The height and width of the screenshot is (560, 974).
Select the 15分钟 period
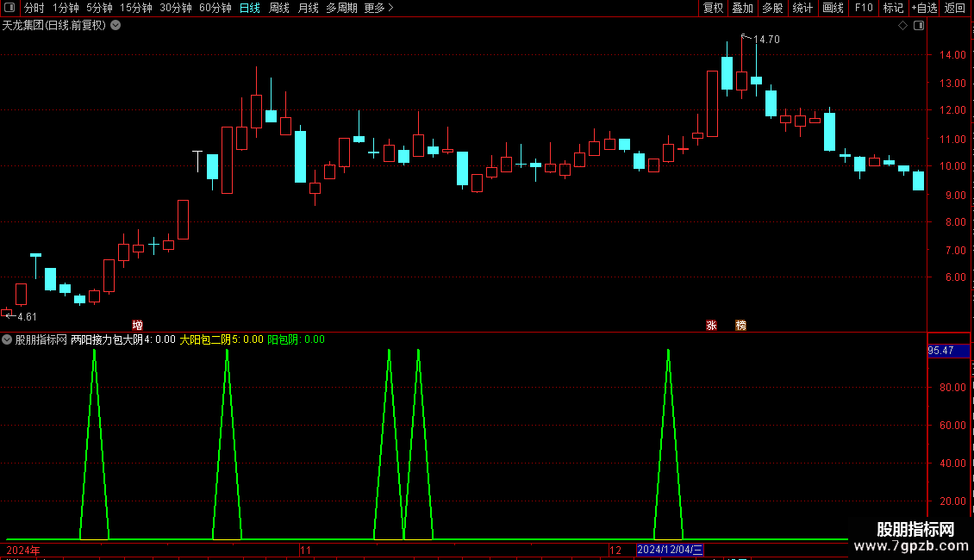[136, 8]
